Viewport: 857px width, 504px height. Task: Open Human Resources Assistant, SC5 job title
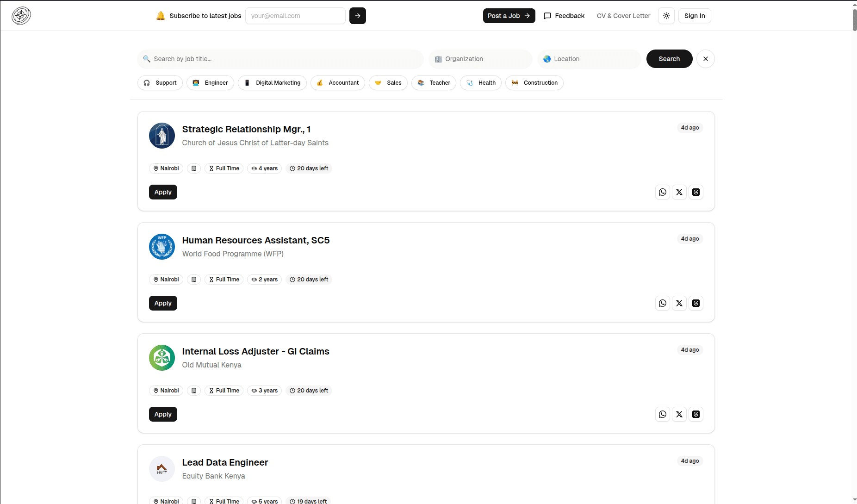[256, 240]
